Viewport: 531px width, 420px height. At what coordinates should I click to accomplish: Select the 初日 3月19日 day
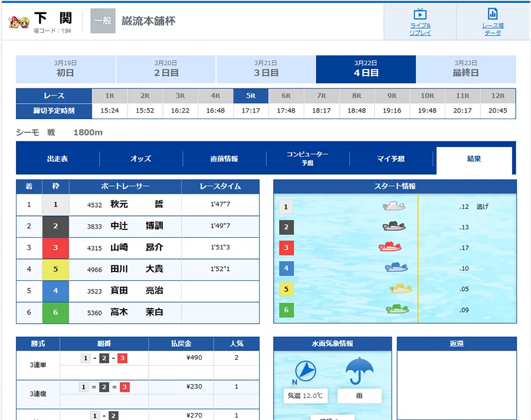[65, 69]
